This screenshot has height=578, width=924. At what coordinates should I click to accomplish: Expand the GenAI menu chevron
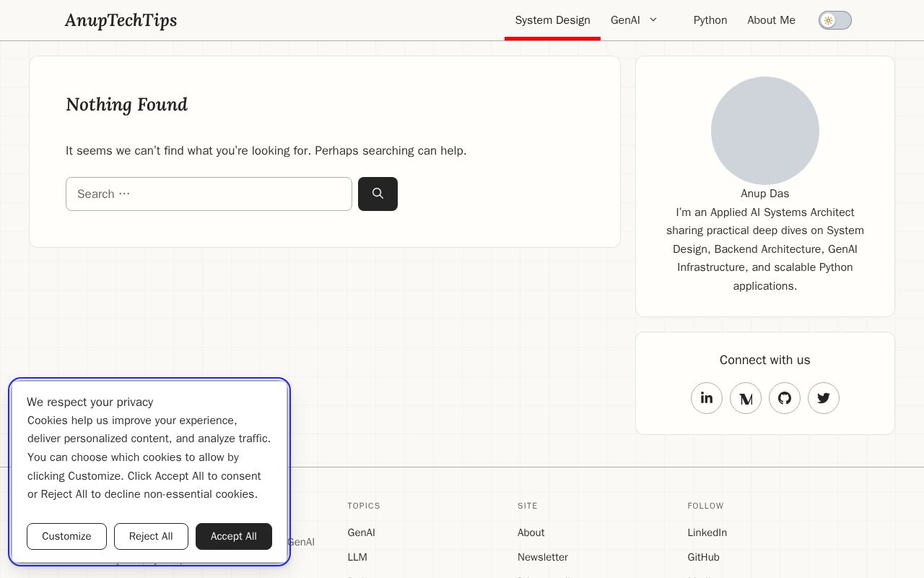coord(653,20)
